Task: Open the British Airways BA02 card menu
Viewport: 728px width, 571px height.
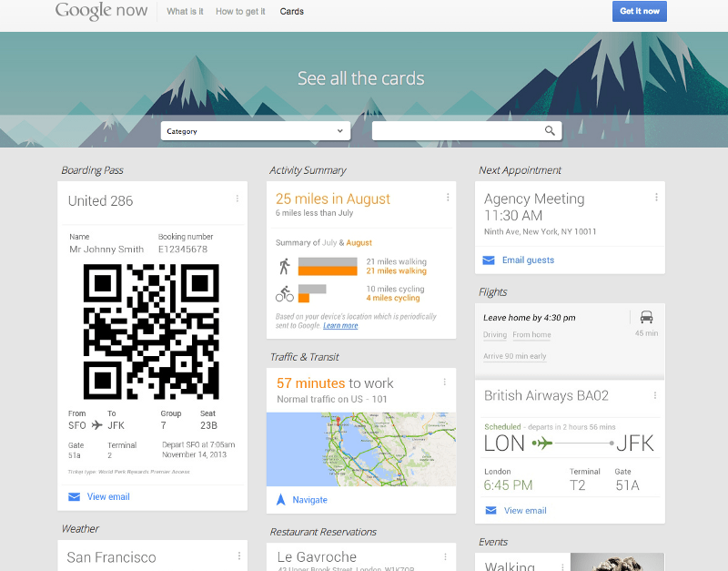Action: tap(655, 395)
